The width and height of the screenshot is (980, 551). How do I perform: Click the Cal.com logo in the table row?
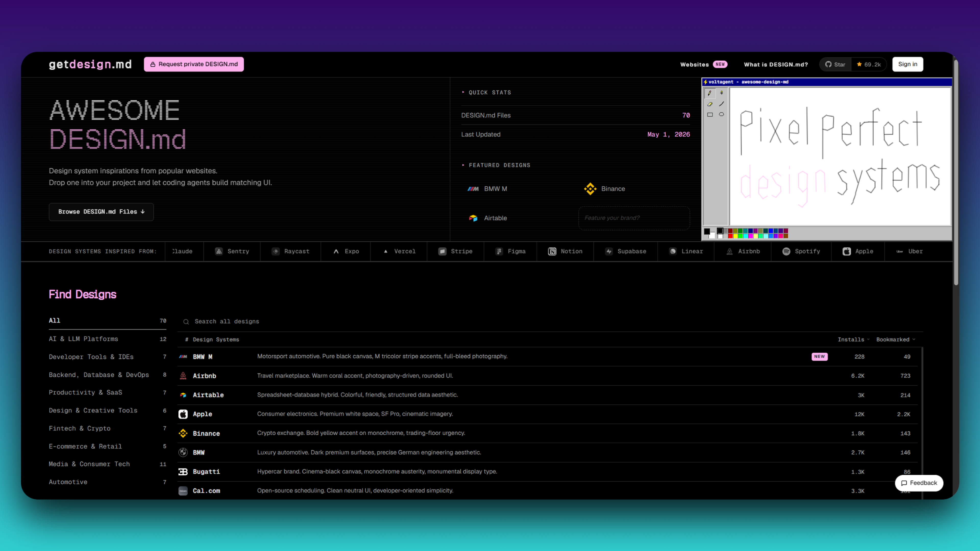183,491
